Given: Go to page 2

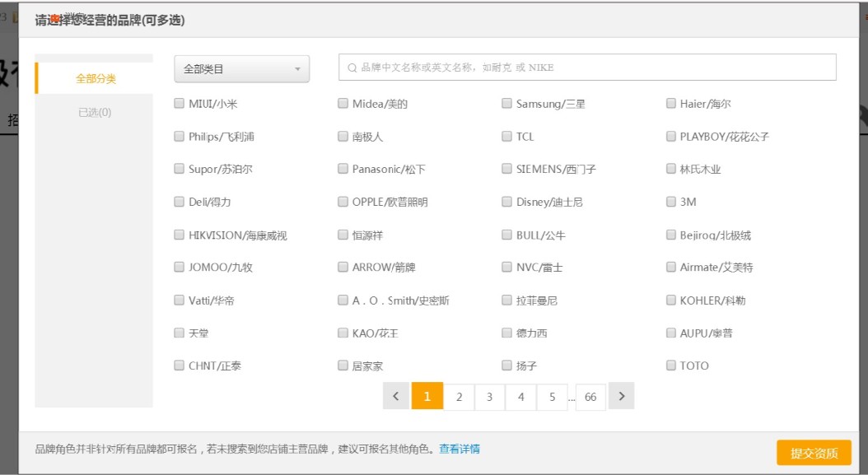Looking at the screenshot, I should point(459,397).
